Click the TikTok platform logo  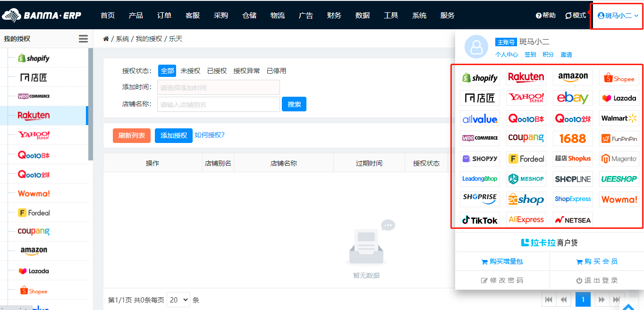[480, 220]
